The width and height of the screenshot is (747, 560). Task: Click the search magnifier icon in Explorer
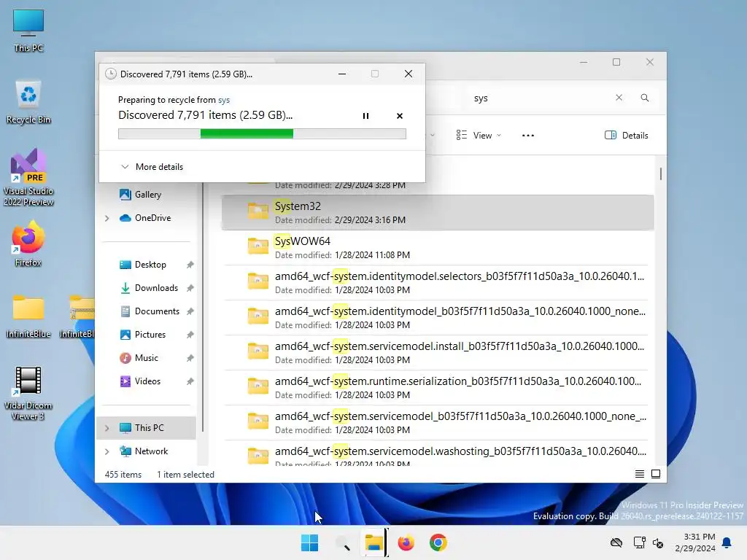point(645,98)
